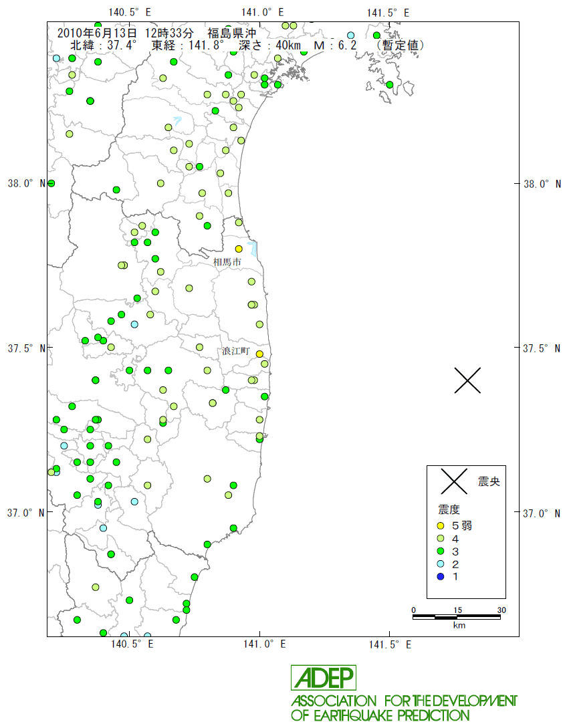This screenshot has width=567, height=728.
Task: Click the 相馬市 city label
Action: click(227, 262)
